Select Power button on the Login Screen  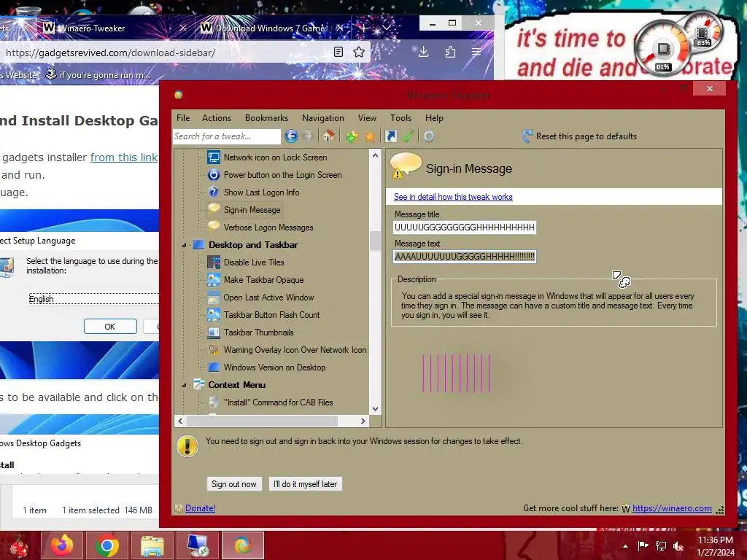pos(282,175)
